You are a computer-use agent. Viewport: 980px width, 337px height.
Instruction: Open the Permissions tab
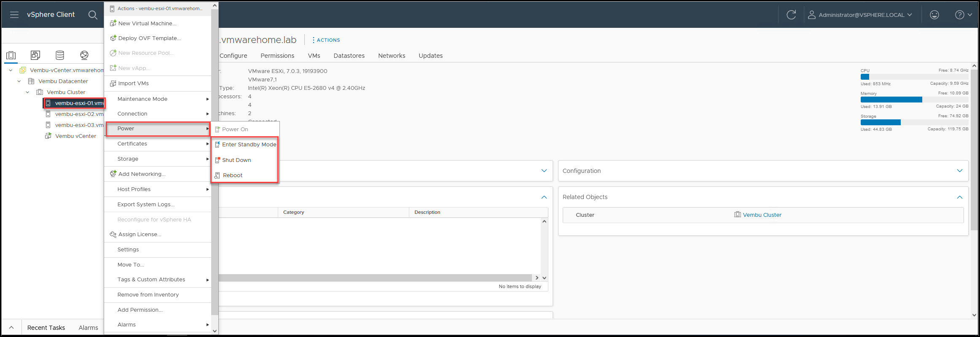tap(277, 56)
